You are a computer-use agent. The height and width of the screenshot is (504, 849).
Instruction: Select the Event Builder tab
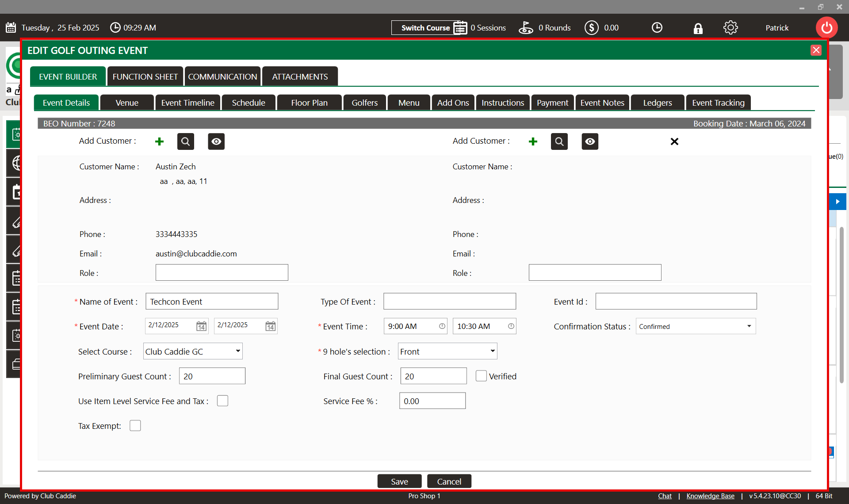point(68,76)
